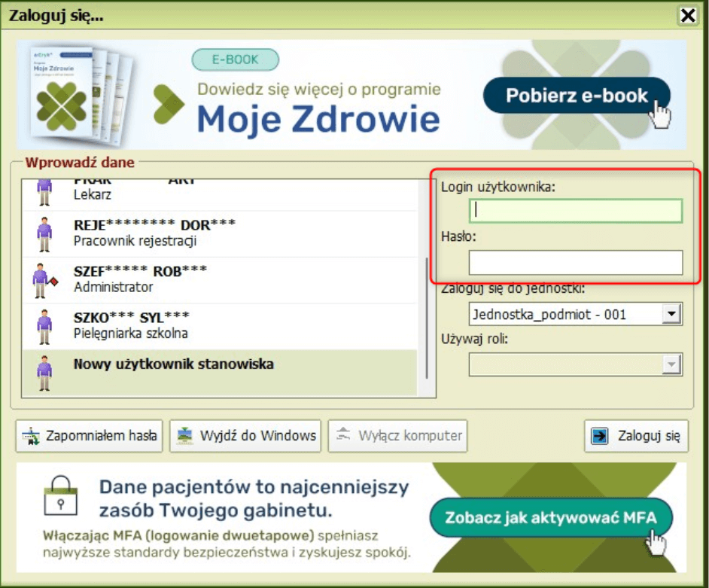
Task: Click the Lekarz user avatar icon
Action: pyautogui.click(x=44, y=192)
